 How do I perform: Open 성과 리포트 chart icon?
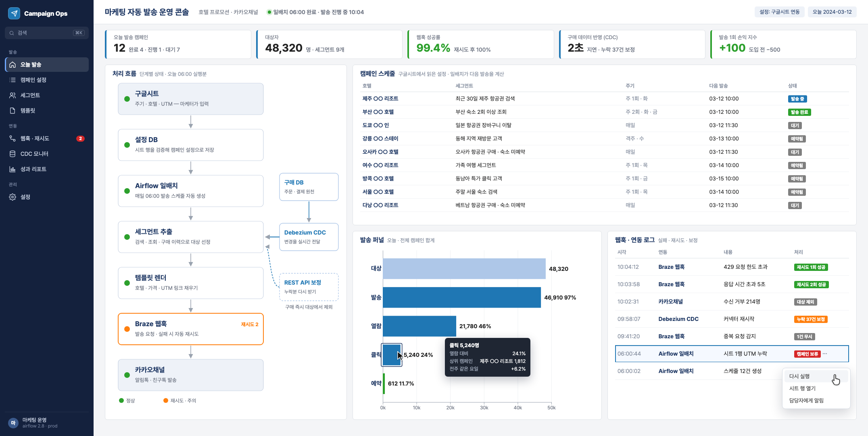coord(13,169)
